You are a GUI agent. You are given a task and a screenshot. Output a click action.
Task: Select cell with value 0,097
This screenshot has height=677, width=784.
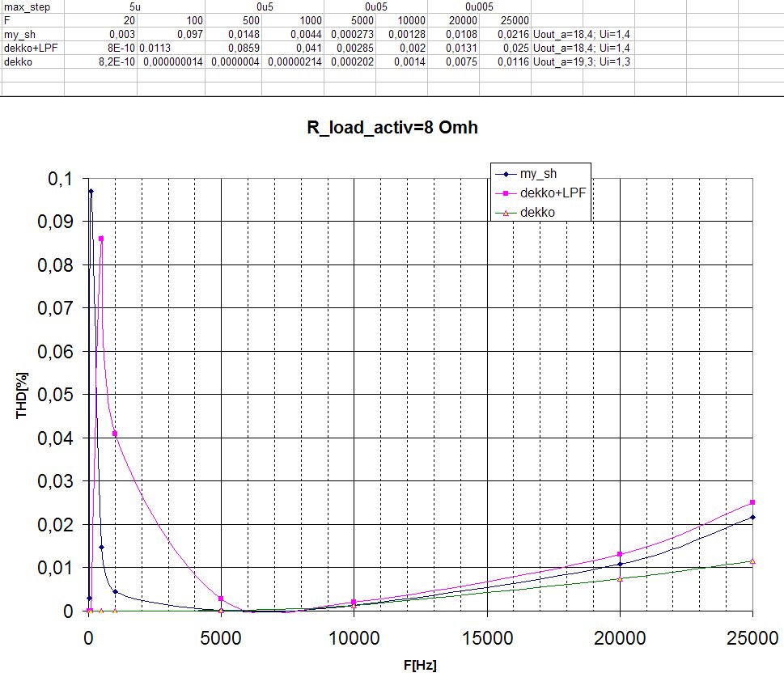coord(171,34)
